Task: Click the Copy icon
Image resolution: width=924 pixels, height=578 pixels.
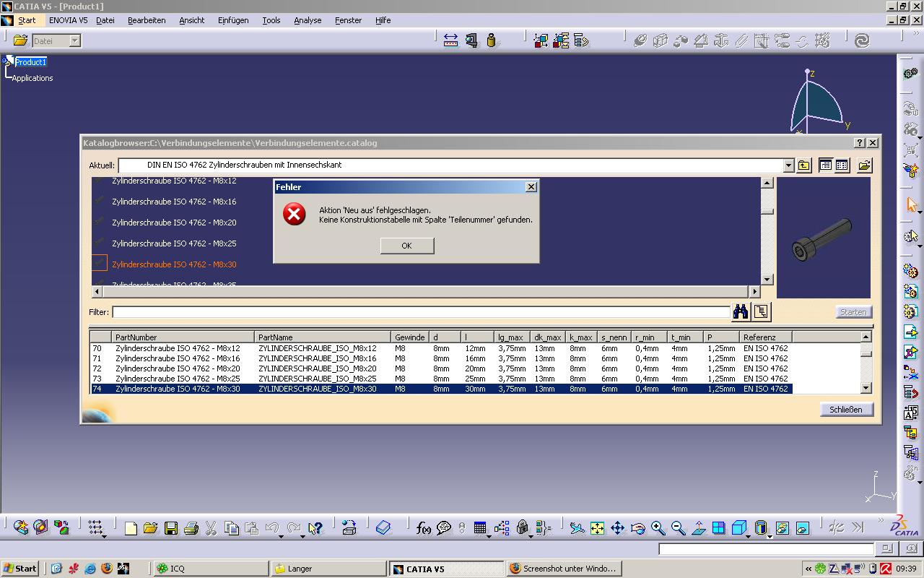Action: [x=231, y=528]
